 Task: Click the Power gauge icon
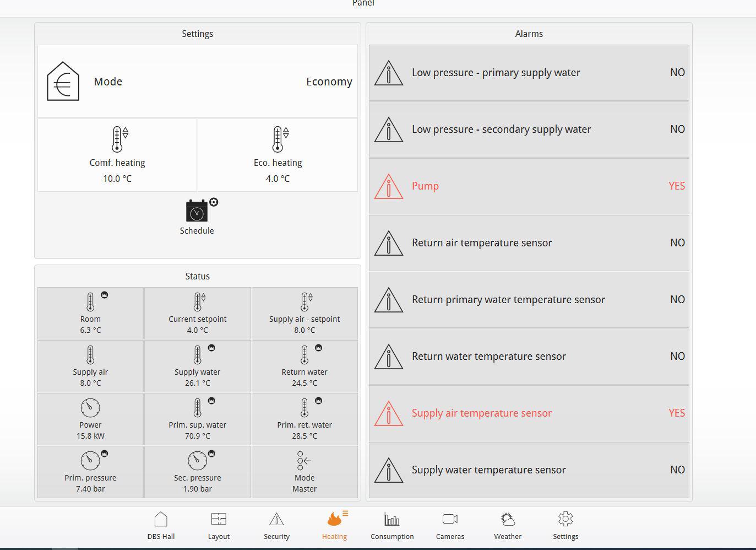[90, 408]
